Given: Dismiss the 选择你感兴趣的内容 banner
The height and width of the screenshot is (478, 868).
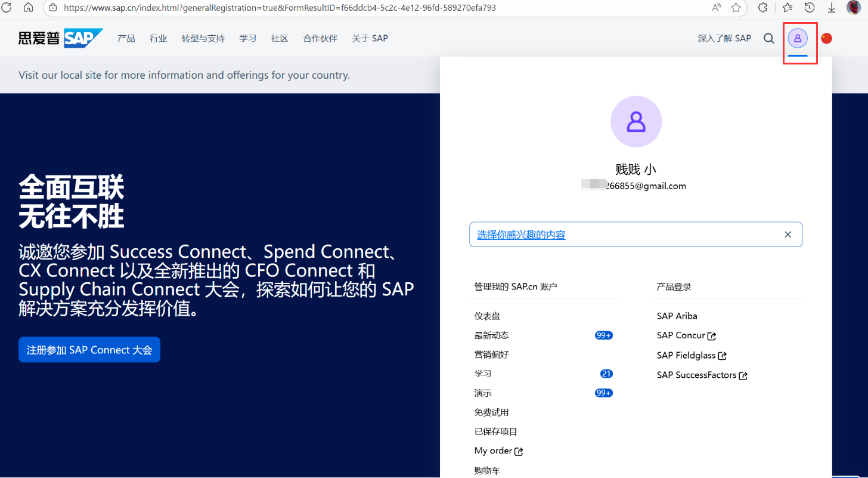Looking at the screenshot, I should point(788,235).
